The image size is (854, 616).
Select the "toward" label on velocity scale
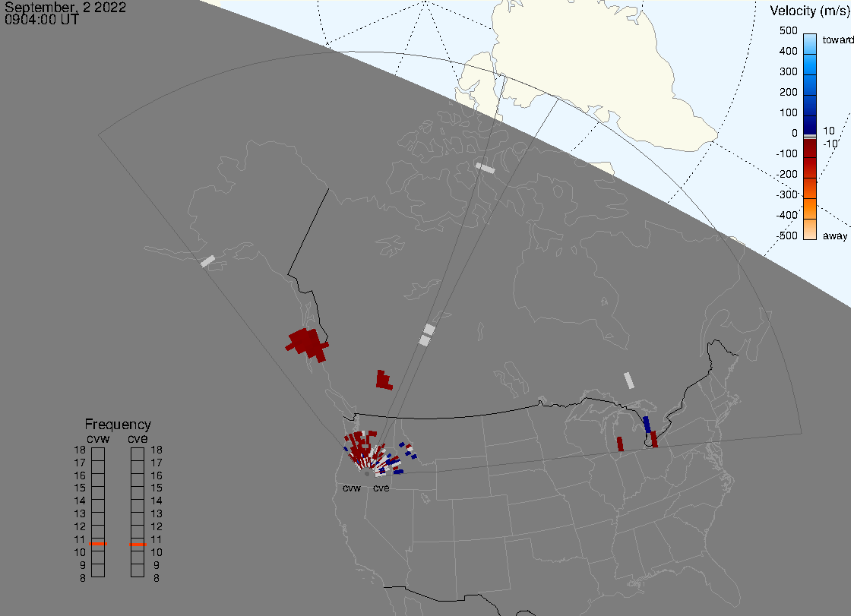pos(837,39)
